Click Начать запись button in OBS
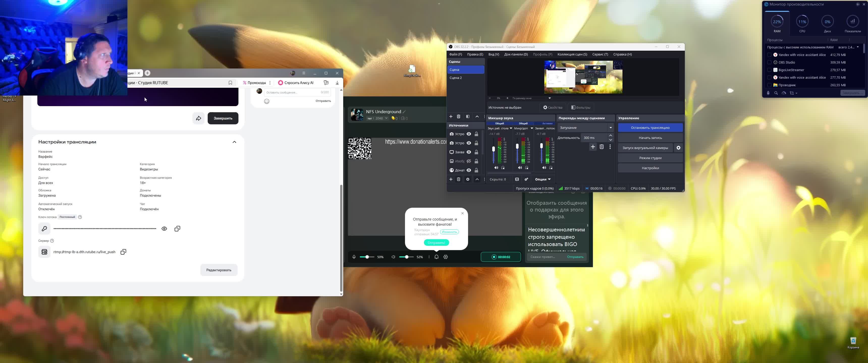This screenshot has height=363, width=868. pyautogui.click(x=650, y=138)
